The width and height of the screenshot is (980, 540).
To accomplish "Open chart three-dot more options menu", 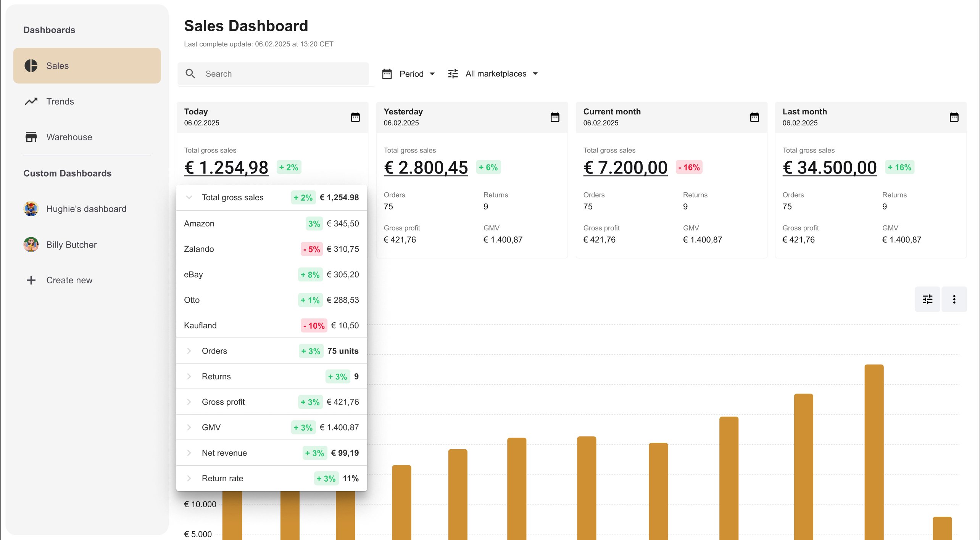I will pyautogui.click(x=954, y=299).
